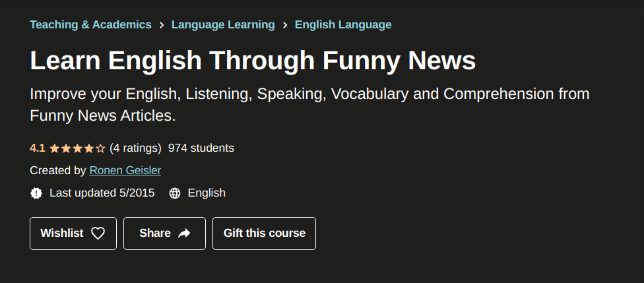Click the 4.1 rating score
This screenshot has width=644, height=283.
coord(37,148)
